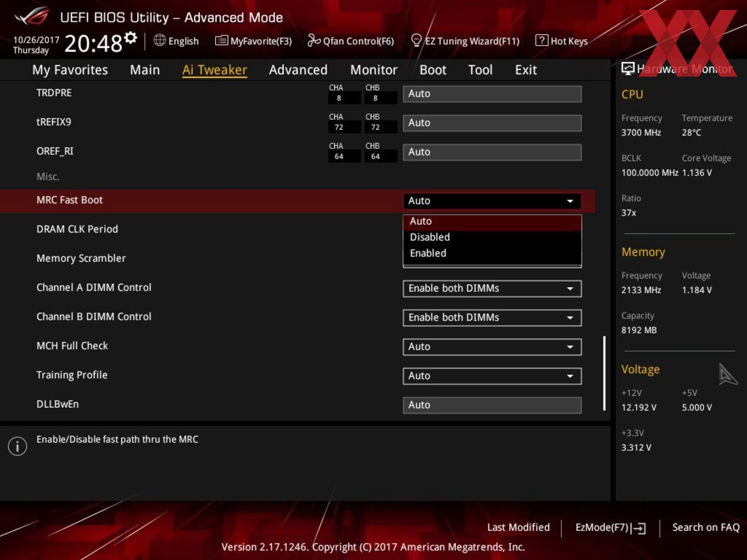Click the settings list scrollbar
747x560 pixels.
click(604, 373)
